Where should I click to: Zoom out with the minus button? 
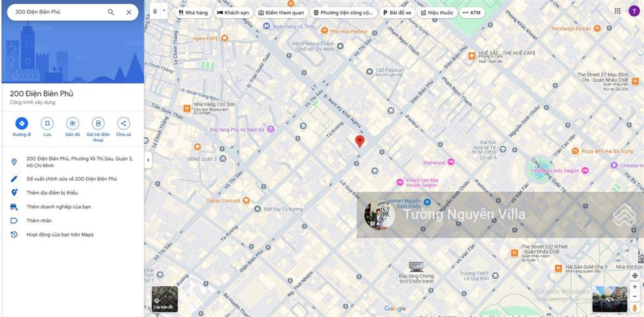coord(635,296)
